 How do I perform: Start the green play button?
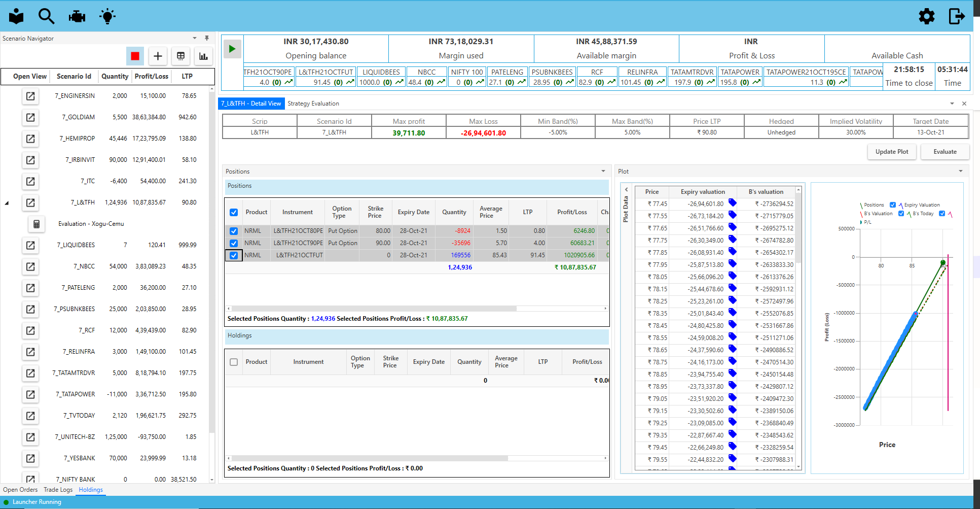[x=232, y=49]
